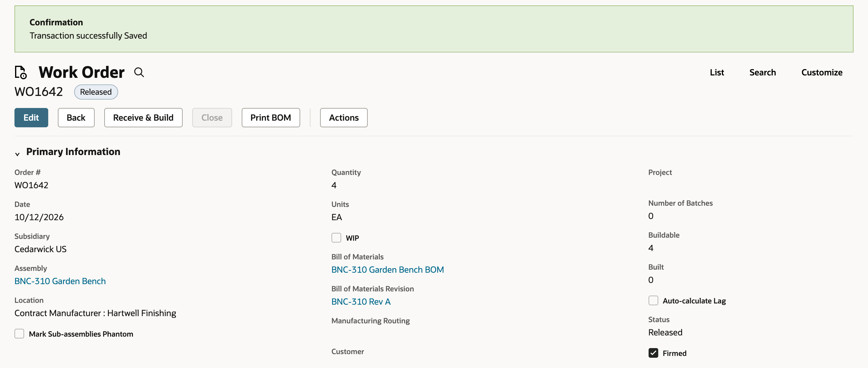Click Print BOM
The height and width of the screenshot is (368, 868).
pyautogui.click(x=271, y=117)
